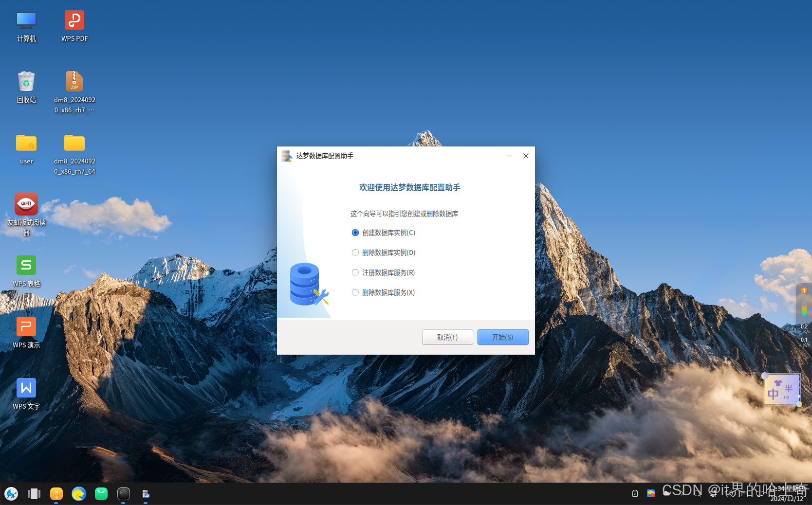
Task: Switch to database config assistant taskbar icon
Action: pos(146,494)
